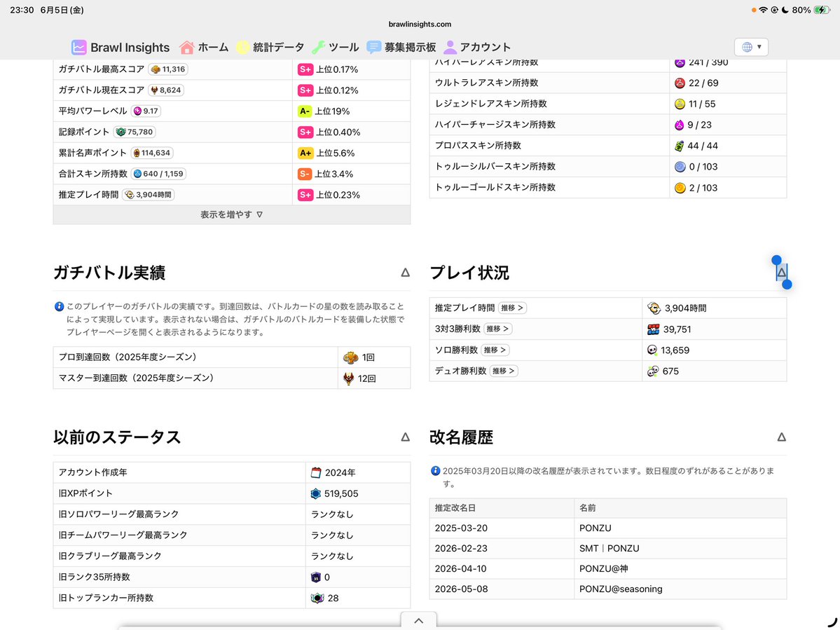Click the solo skull icon beside 13,659

652,350
